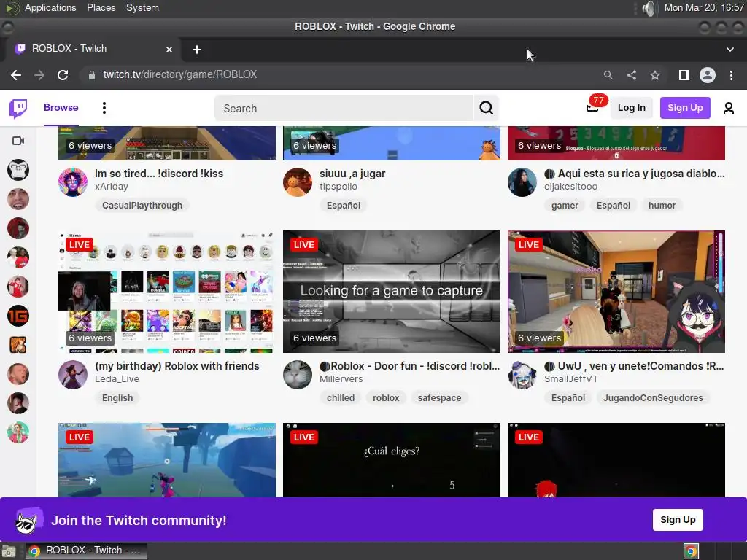Screen dimensions: 747x560
Task: Open the Chrome profile avatar
Action: pyautogui.click(x=708, y=75)
